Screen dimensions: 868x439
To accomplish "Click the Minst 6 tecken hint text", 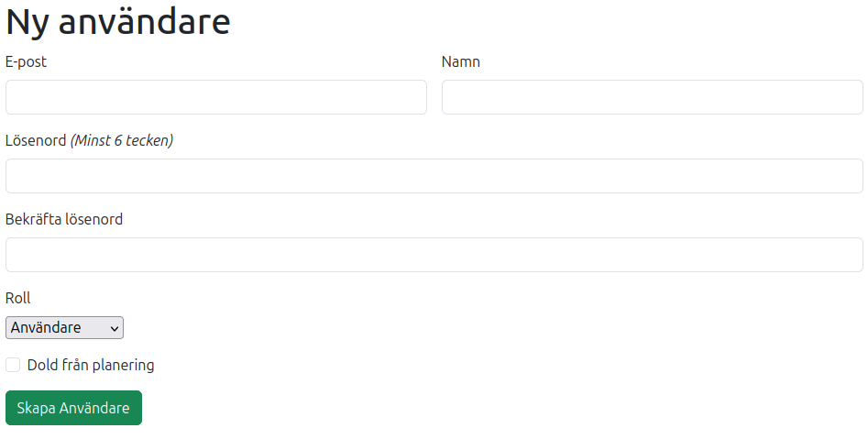I will coord(122,141).
